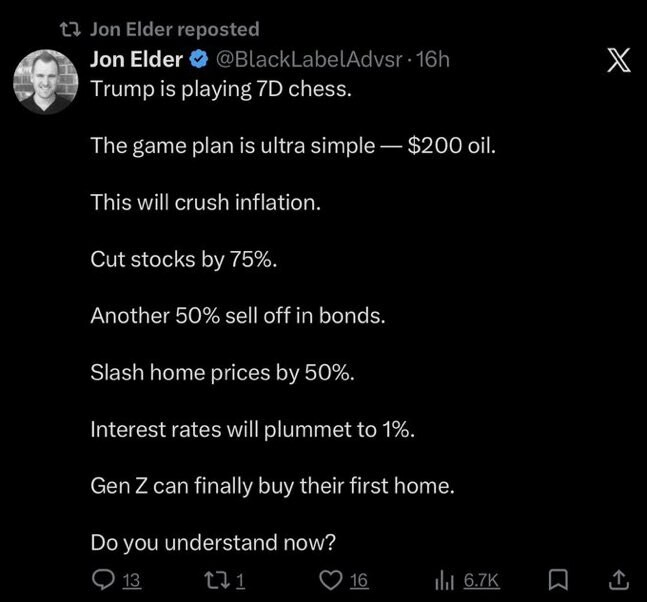Click the like count 16

[359, 580]
